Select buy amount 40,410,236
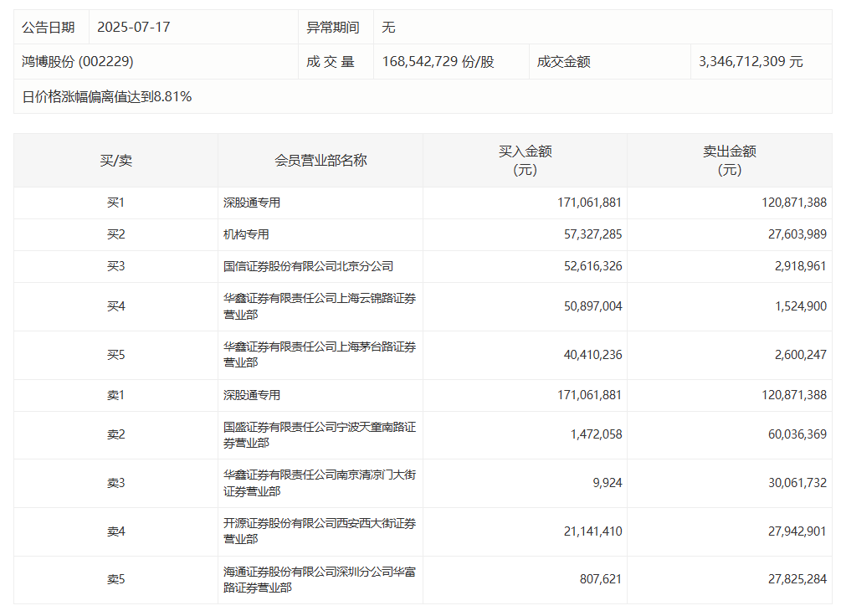Viewport: 841px width, 616px height. click(x=592, y=355)
